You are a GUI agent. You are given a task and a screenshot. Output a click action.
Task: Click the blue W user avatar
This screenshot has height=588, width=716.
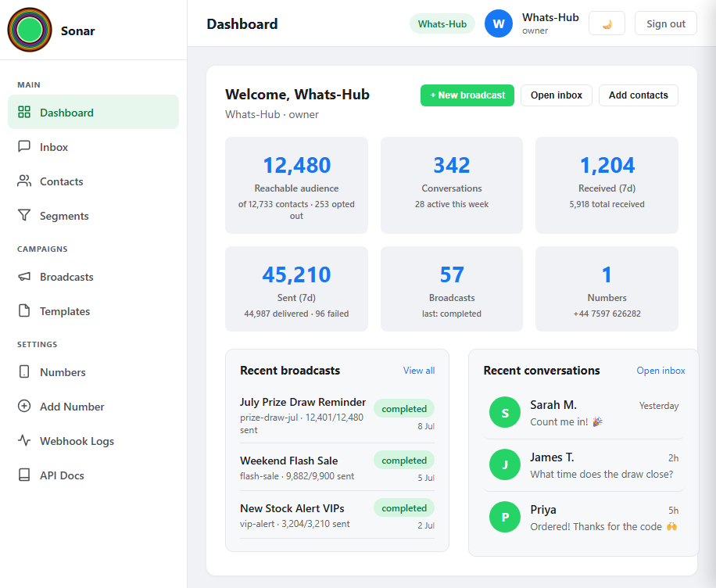pos(499,23)
